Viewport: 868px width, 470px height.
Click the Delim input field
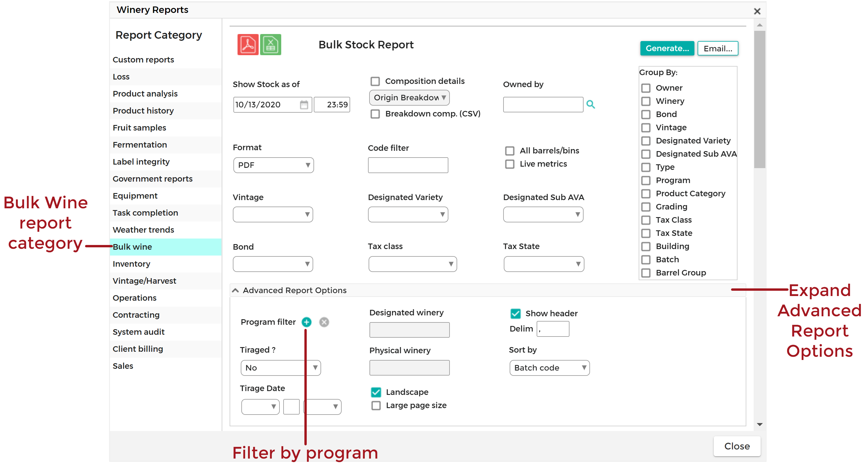pos(552,329)
